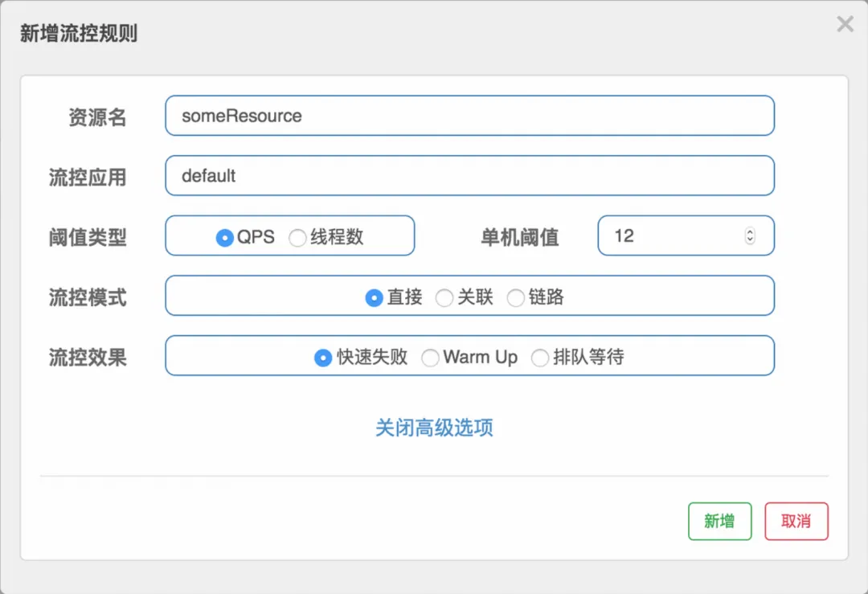Choose 直接 flow control mode
The image size is (868, 594).
tap(374, 297)
